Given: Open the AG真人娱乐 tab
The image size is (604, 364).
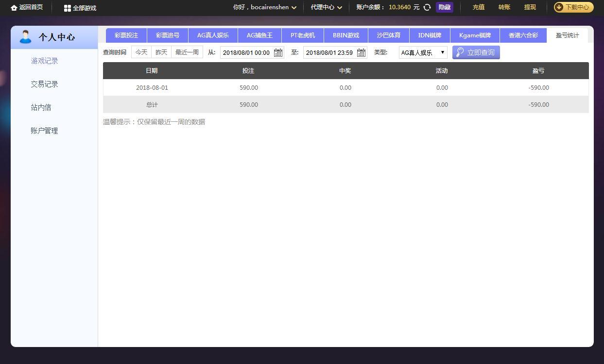Looking at the screenshot, I should 213,35.
